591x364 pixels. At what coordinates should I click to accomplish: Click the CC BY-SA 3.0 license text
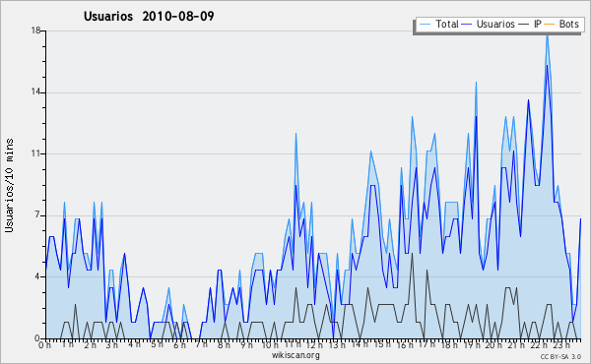560,356
